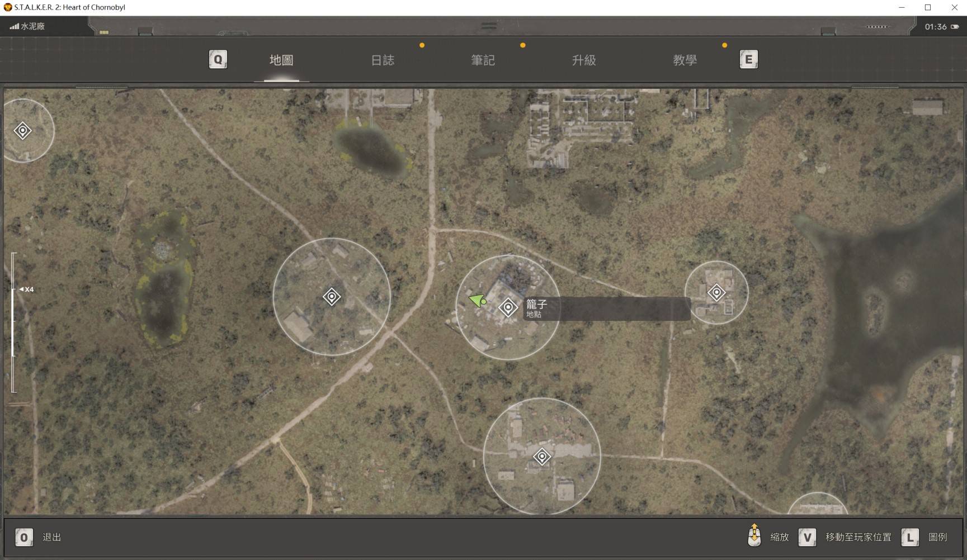The width and height of the screenshot is (967, 560).
Task: Click the mouse scroll zoom icon
Action: coord(754,535)
